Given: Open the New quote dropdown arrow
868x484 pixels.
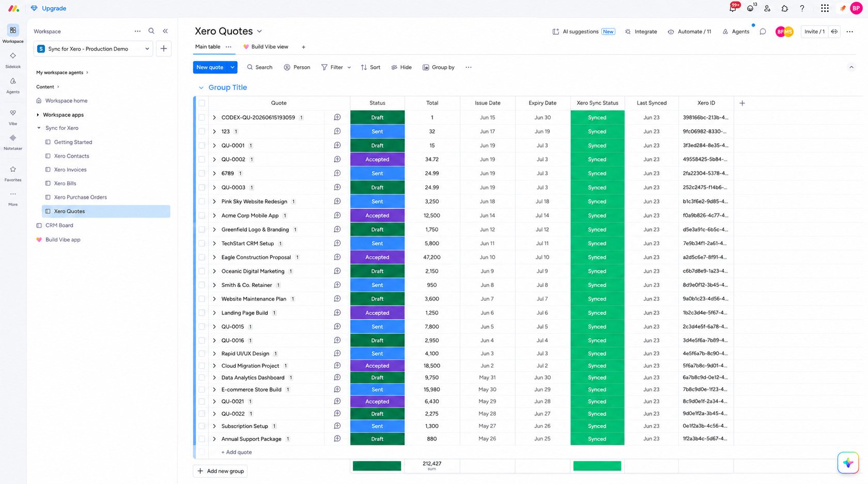Looking at the screenshot, I should coord(233,67).
